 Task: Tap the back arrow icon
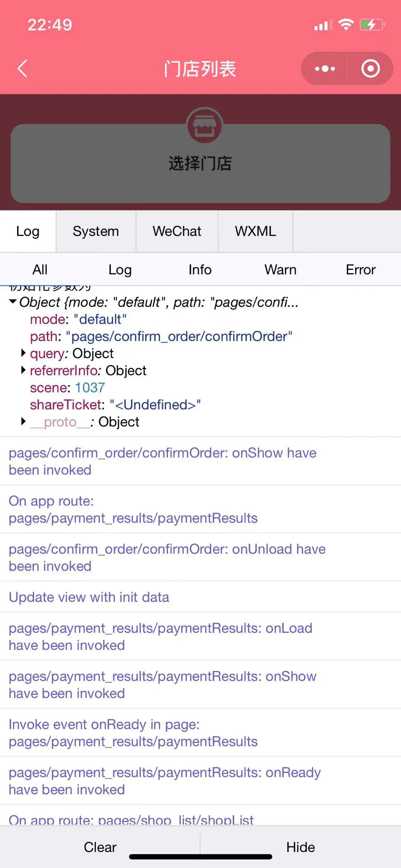click(23, 69)
